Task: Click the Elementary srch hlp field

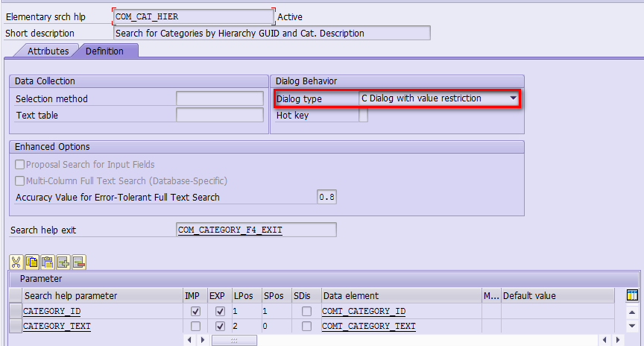Action: point(194,16)
